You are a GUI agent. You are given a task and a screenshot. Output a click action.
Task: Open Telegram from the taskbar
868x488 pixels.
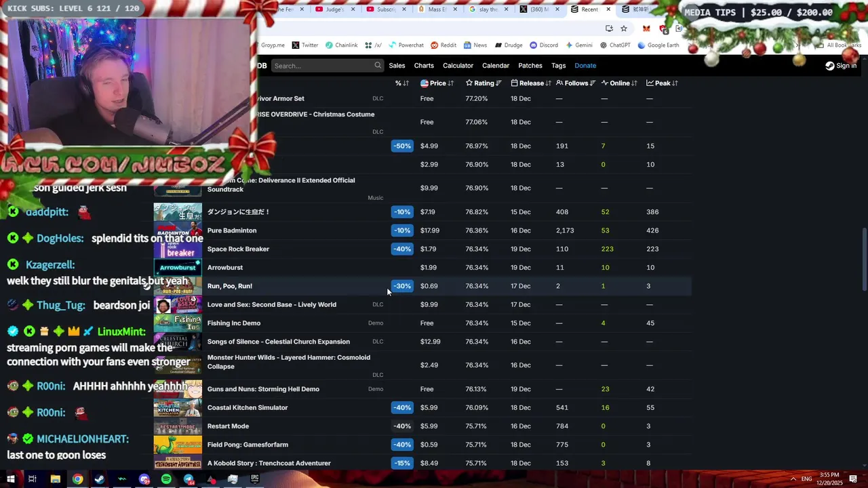click(x=189, y=479)
